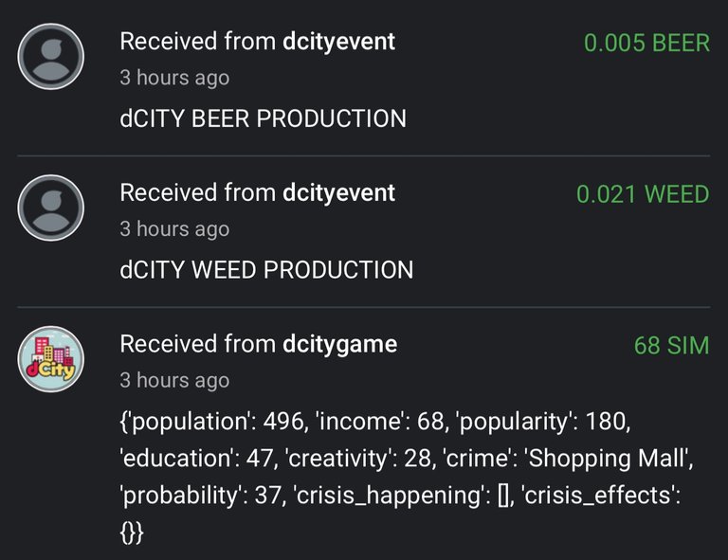Select the 68 SIM amount

[672, 345]
